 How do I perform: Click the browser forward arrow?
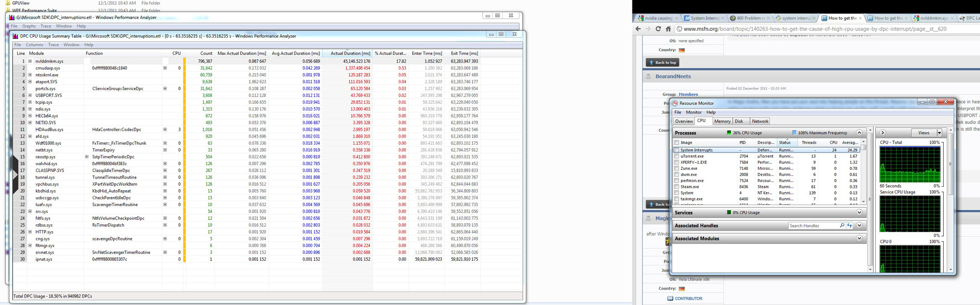click(x=648, y=29)
